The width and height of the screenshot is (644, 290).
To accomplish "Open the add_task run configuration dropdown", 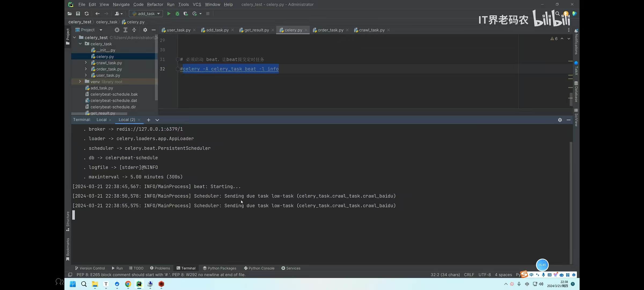I will pos(146,14).
